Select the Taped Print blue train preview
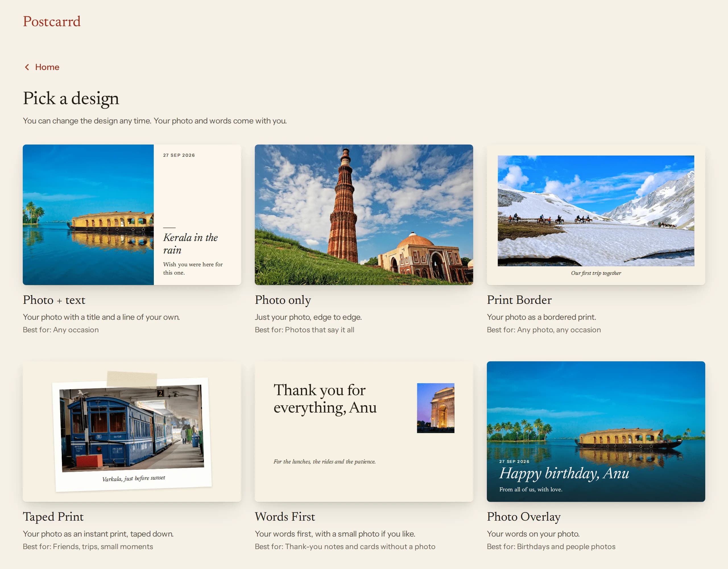 [132, 431]
